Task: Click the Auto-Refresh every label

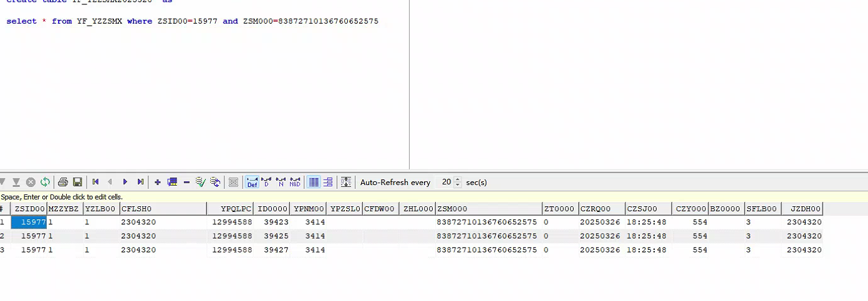Action: 395,183
